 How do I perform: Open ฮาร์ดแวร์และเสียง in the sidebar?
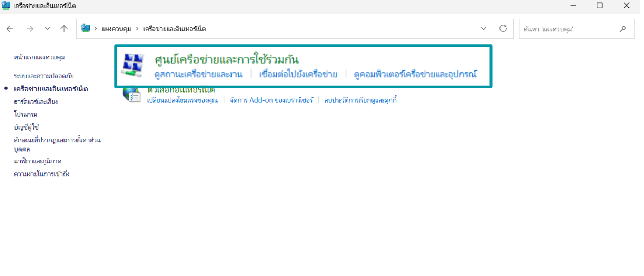(x=36, y=102)
